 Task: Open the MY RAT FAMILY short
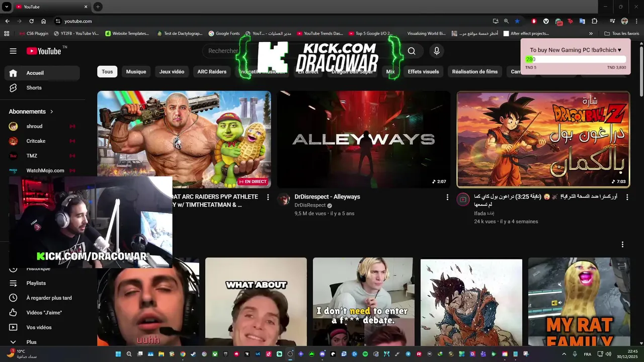coord(579,302)
